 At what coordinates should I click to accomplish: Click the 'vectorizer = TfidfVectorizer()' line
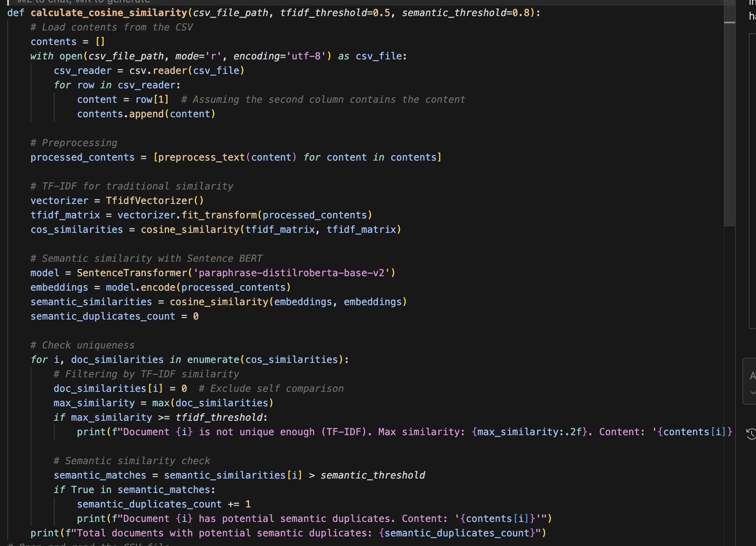pyautogui.click(x=117, y=201)
